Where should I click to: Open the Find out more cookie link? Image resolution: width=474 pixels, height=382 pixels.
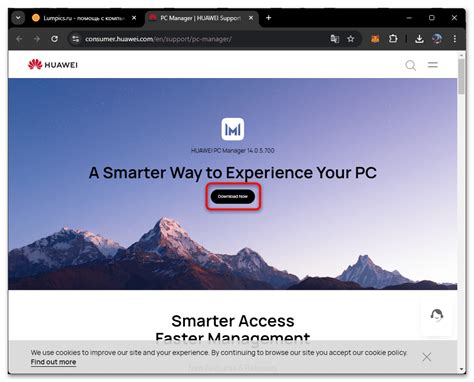tap(53, 362)
